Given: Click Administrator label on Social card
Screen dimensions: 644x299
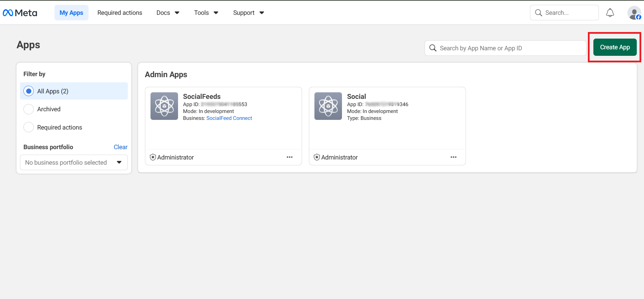Looking at the screenshot, I should [339, 157].
